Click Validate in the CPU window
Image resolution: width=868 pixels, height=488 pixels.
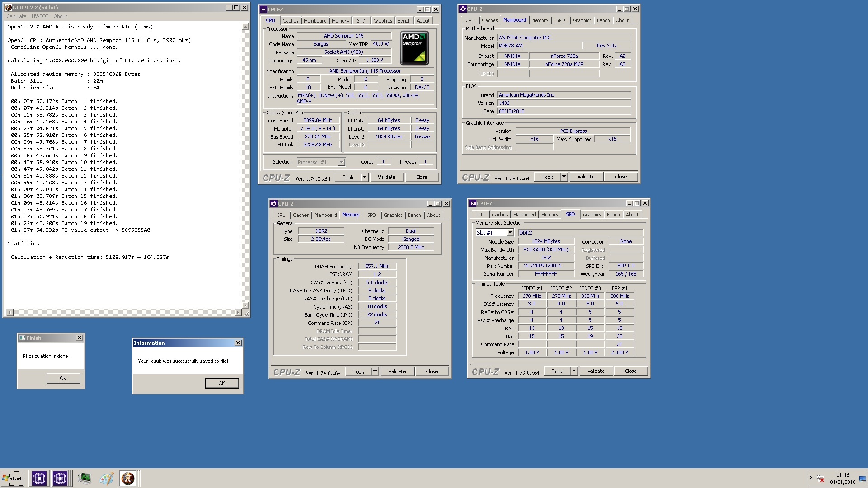387,177
